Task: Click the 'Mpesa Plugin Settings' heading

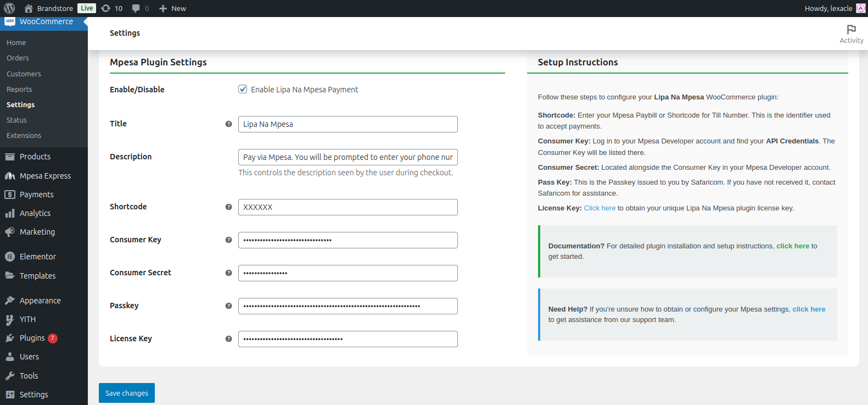Action: pyautogui.click(x=158, y=62)
